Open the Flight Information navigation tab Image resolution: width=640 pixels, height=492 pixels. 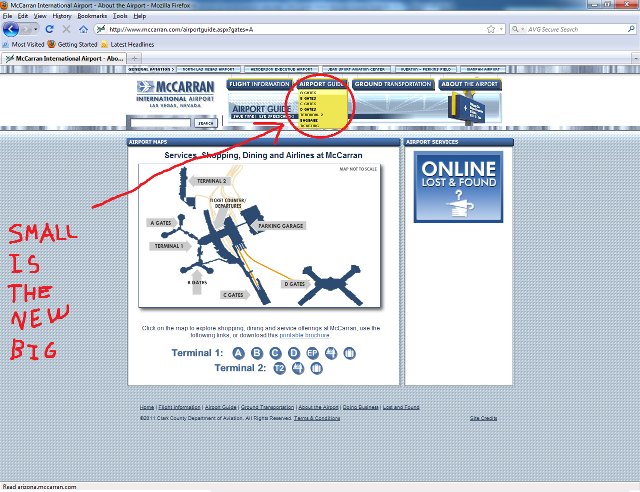click(259, 85)
